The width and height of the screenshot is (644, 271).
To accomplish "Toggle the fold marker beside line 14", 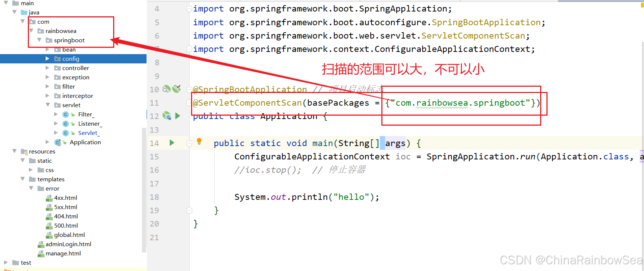I will (189, 143).
